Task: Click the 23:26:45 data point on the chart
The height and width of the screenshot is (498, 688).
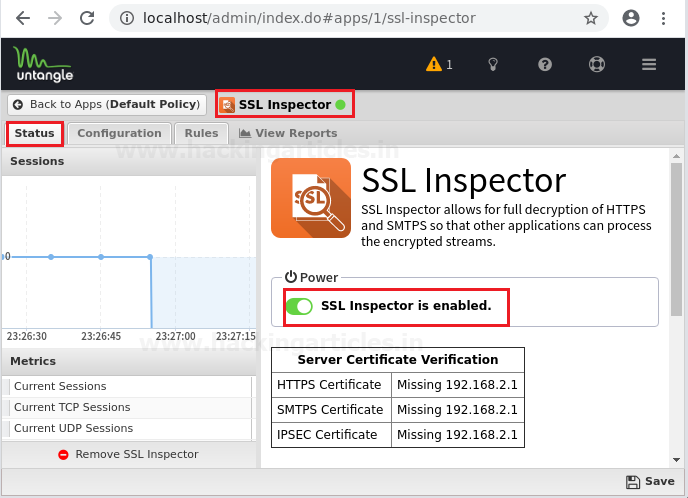Action: (x=101, y=257)
